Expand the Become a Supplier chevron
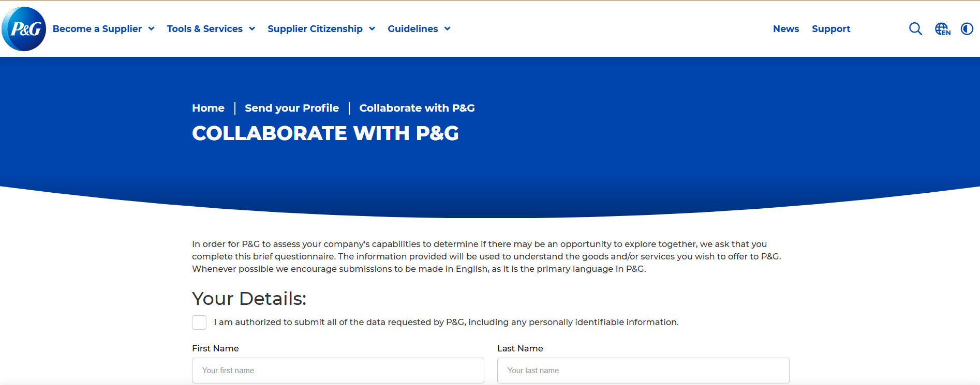980x385 pixels. click(x=152, y=29)
